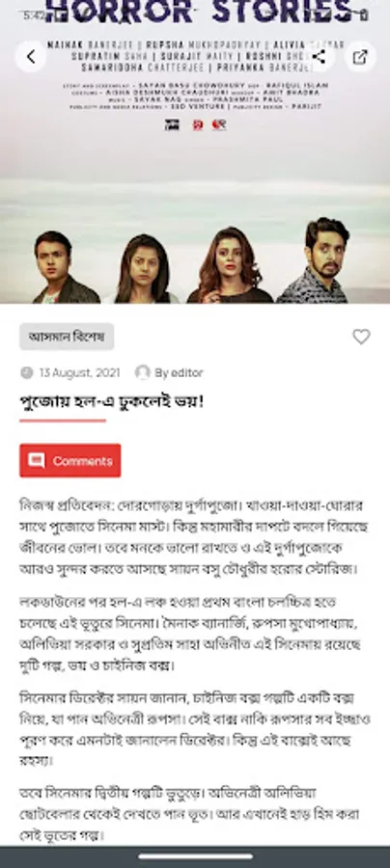This screenshot has height=868, width=390.
Task: Tap the share icon on the poster
Action: [319, 57]
